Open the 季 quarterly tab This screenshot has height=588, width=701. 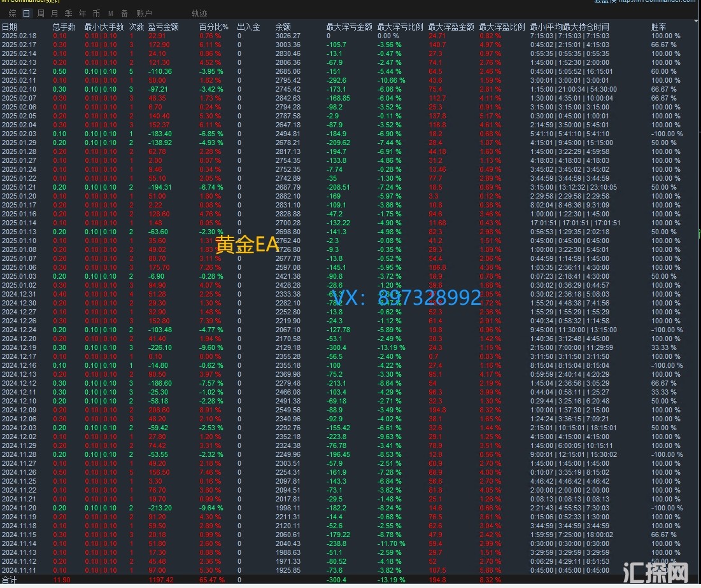point(68,13)
